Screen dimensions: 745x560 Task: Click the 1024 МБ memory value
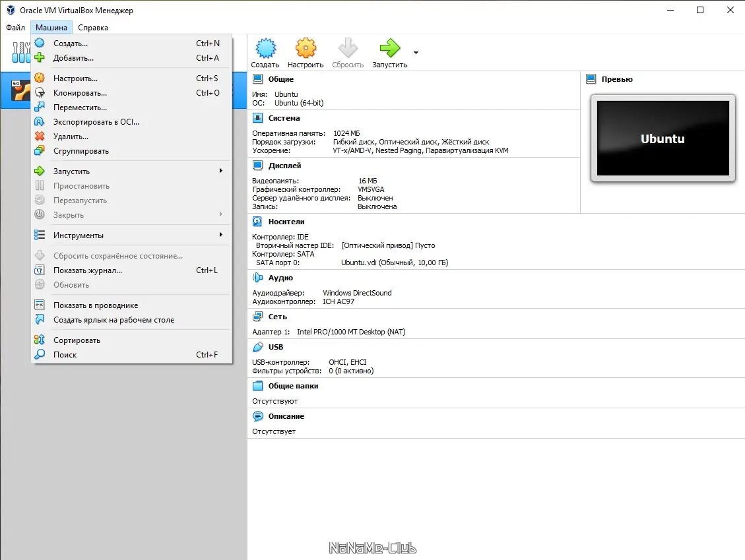click(x=346, y=133)
